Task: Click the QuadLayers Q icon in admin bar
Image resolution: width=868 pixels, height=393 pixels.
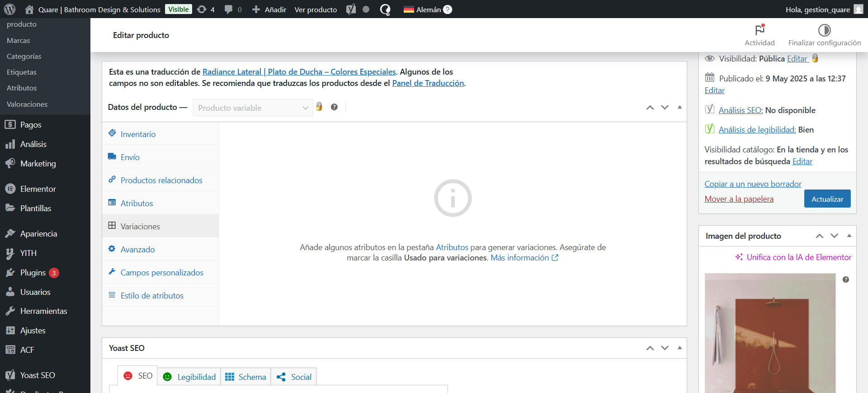Action: 385,9
